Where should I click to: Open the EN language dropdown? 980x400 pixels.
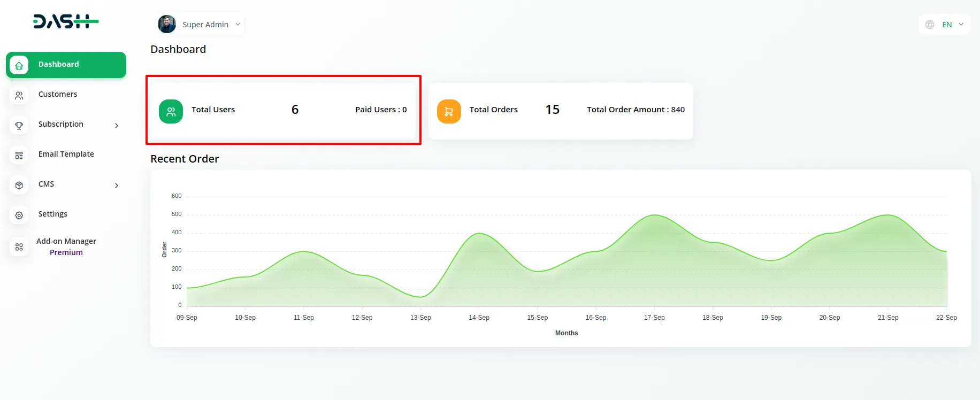point(952,25)
